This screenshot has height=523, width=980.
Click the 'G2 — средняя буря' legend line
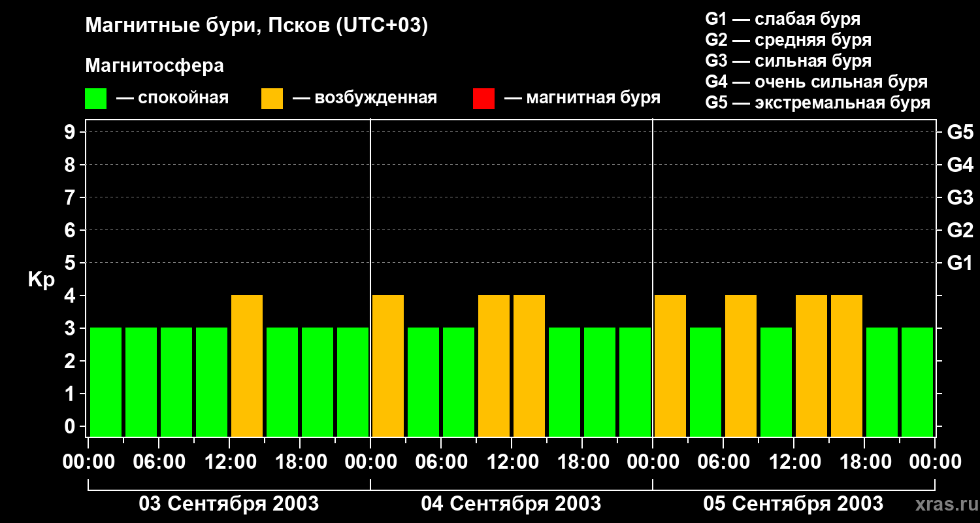point(788,40)
